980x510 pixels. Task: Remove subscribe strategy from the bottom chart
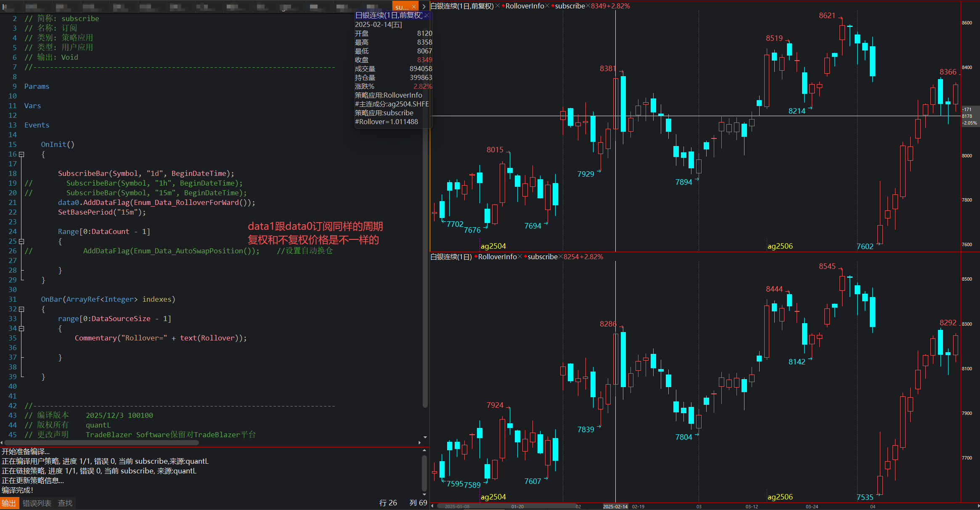pos(561,257)
